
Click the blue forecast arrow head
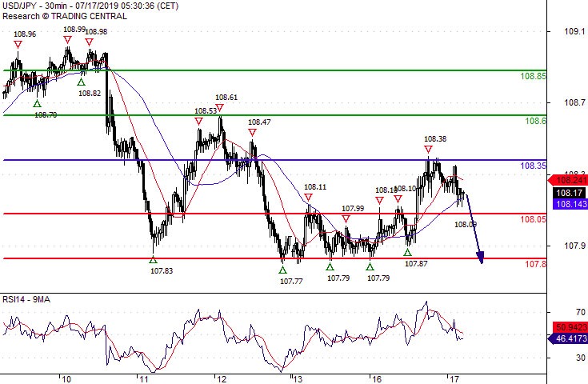point(481,258)
